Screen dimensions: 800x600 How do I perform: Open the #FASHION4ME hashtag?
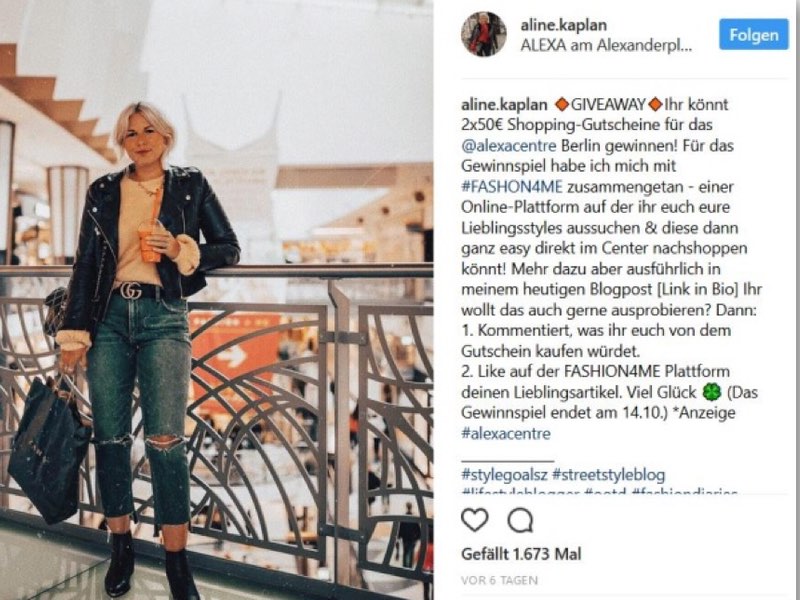512,187
